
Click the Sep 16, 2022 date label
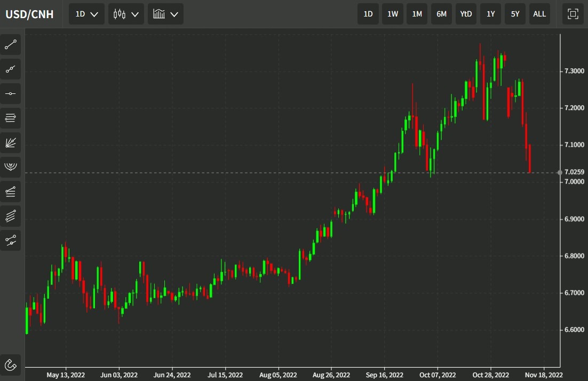tap(384, 375)
